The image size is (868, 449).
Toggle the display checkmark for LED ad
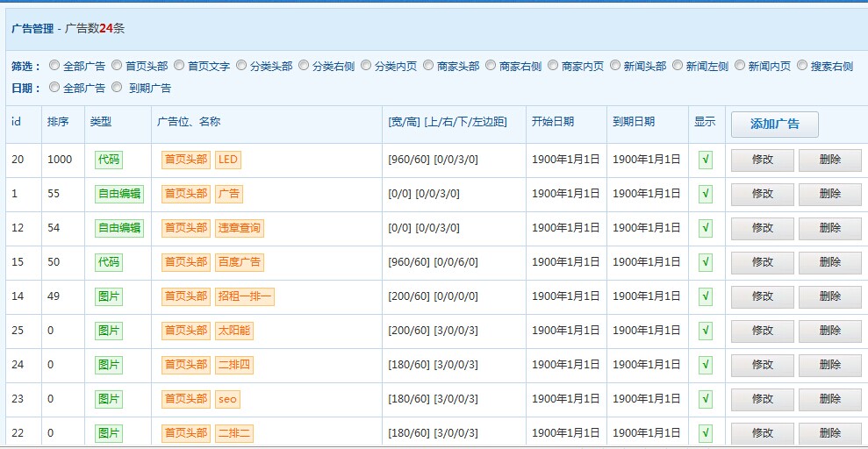(x=706, y=160)
